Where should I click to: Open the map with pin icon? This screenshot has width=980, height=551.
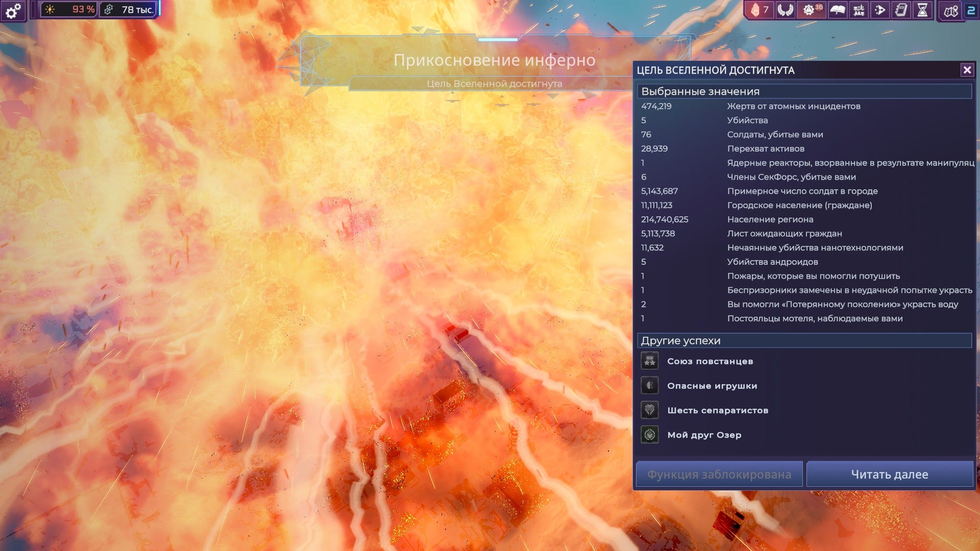coord(951,11)
